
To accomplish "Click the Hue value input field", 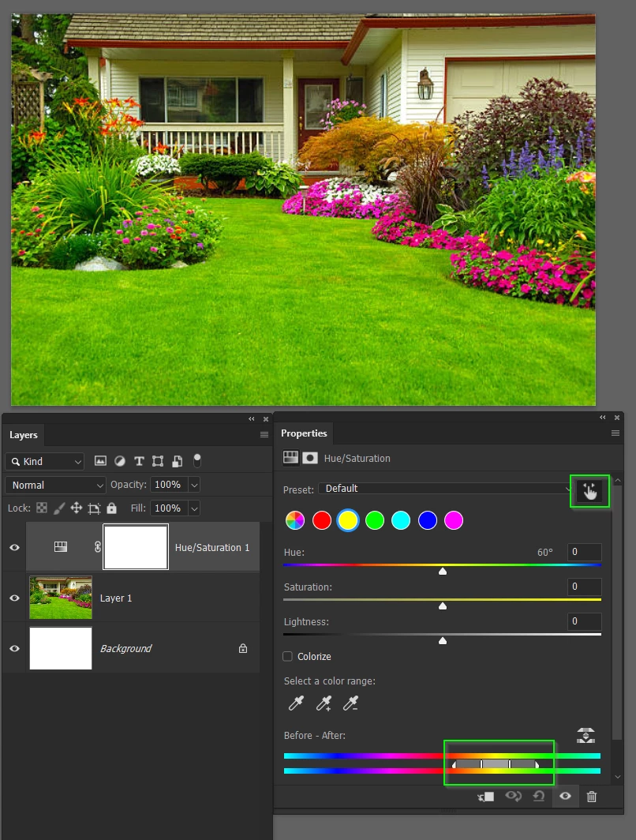I will point(585,552).
